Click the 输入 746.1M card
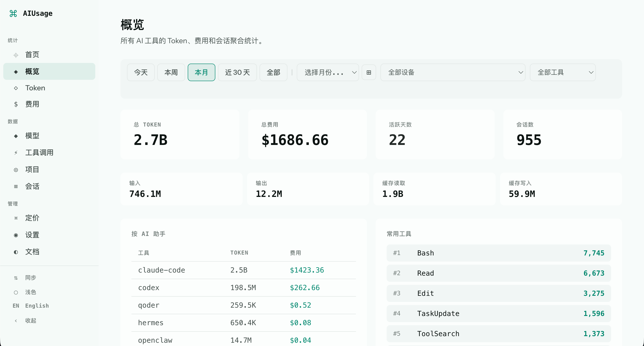Screen dimensions: 644x346 (x=182, y=189)
